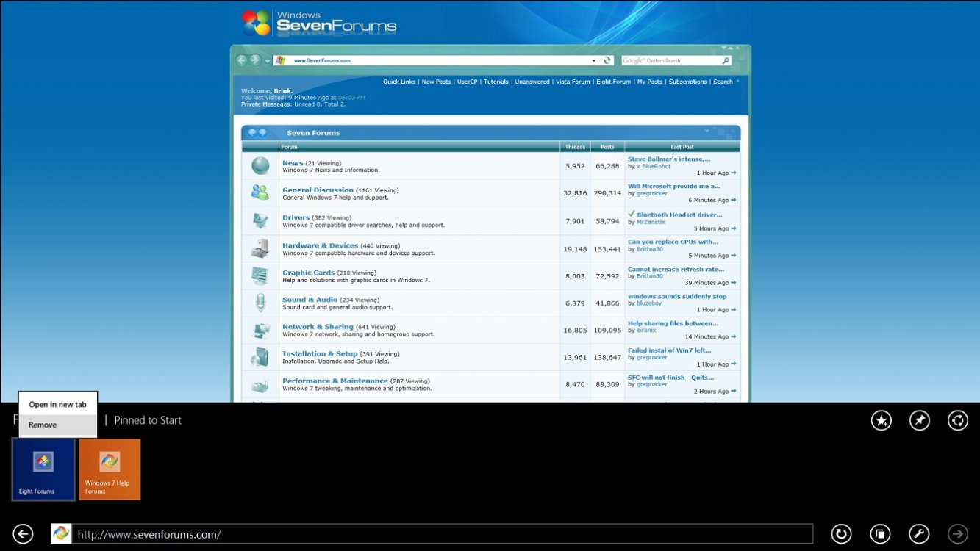Image resolution: width=980 pixels, height=551 pixels.
Task: Open UserCP in forum navbar
Action: click(468, 82)
